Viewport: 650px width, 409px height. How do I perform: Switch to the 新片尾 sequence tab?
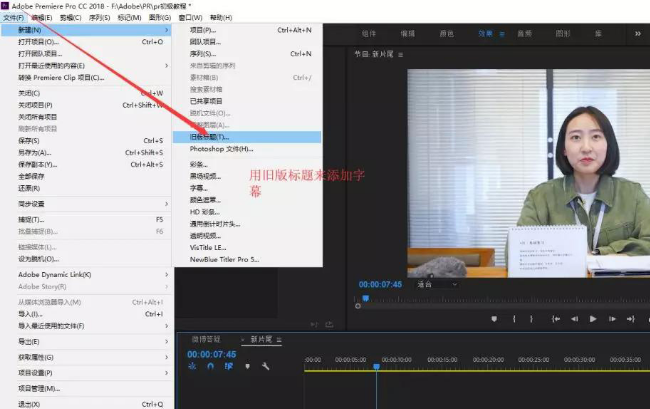[261, 339]
